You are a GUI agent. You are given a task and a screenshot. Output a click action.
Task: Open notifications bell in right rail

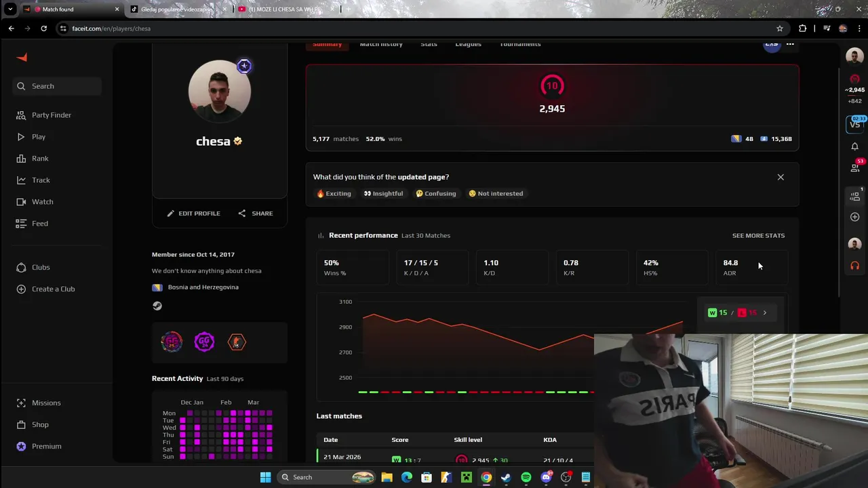(854, 146)
